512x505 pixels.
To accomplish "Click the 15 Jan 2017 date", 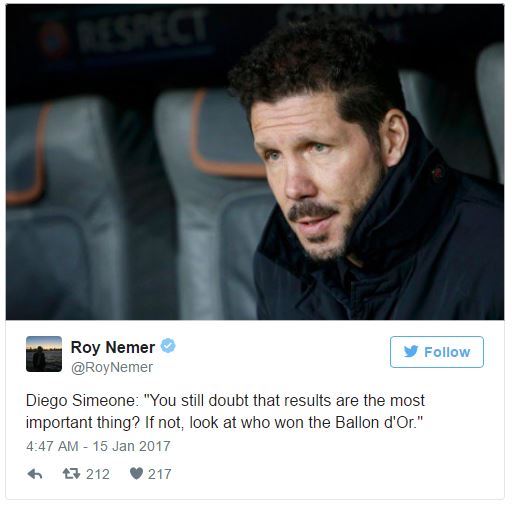I will point(131,446).
